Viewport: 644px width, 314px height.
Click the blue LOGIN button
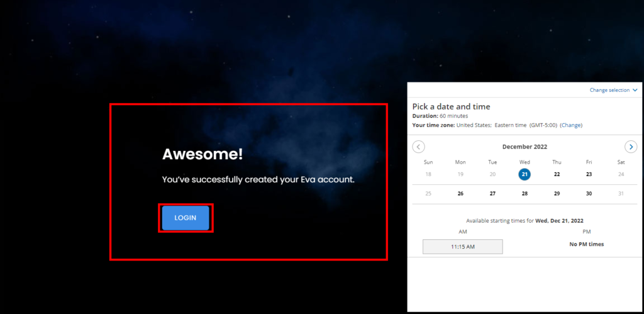186,218
